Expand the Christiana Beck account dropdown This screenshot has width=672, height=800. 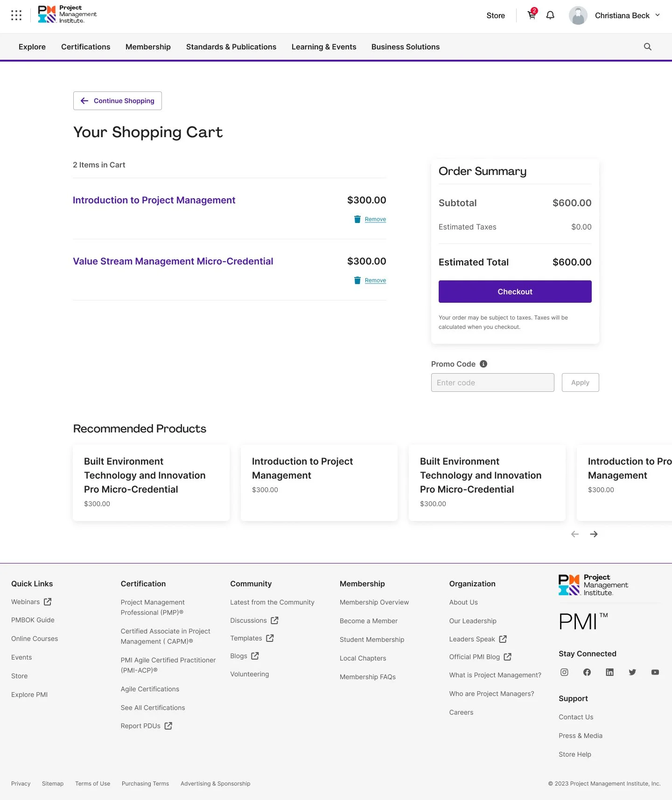coord(658,15)
